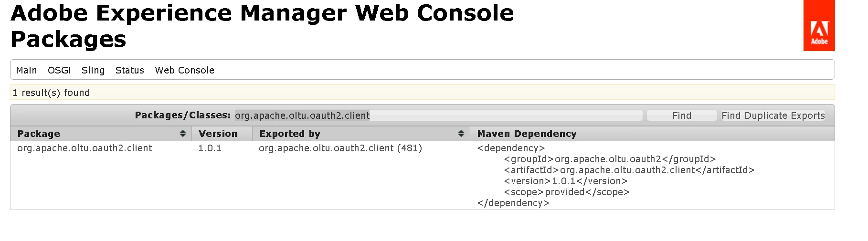Open the Main menu
The width and height of the screenshot is (868, 241).
click(26, 70)
